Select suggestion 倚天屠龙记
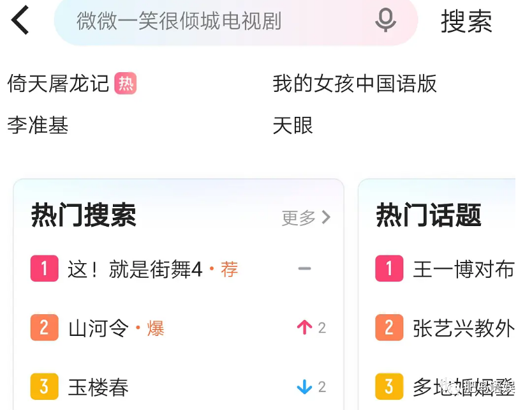532x410 pixels. pyautogui.click(x=58, y=84)
